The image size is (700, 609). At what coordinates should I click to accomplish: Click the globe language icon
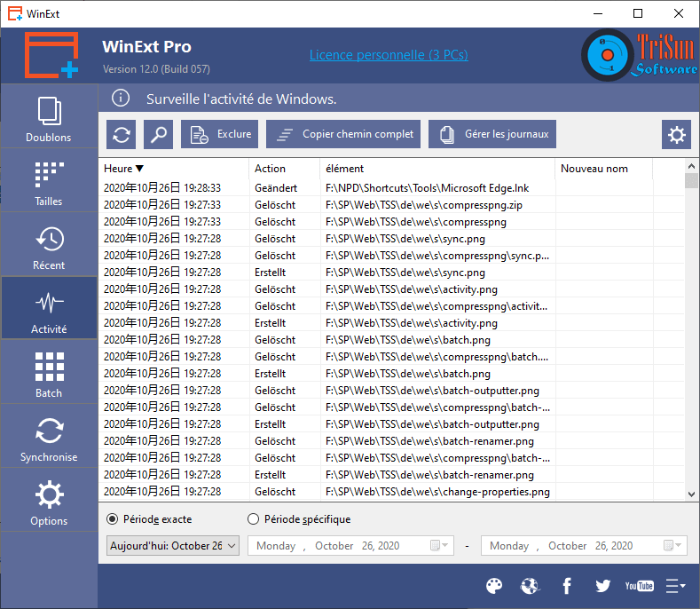[530, 586]
